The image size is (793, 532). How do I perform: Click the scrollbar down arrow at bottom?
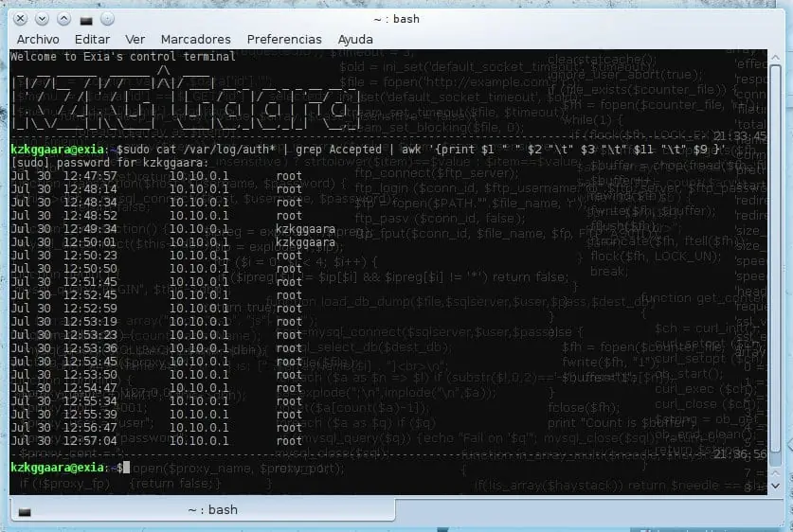(775, 486)
